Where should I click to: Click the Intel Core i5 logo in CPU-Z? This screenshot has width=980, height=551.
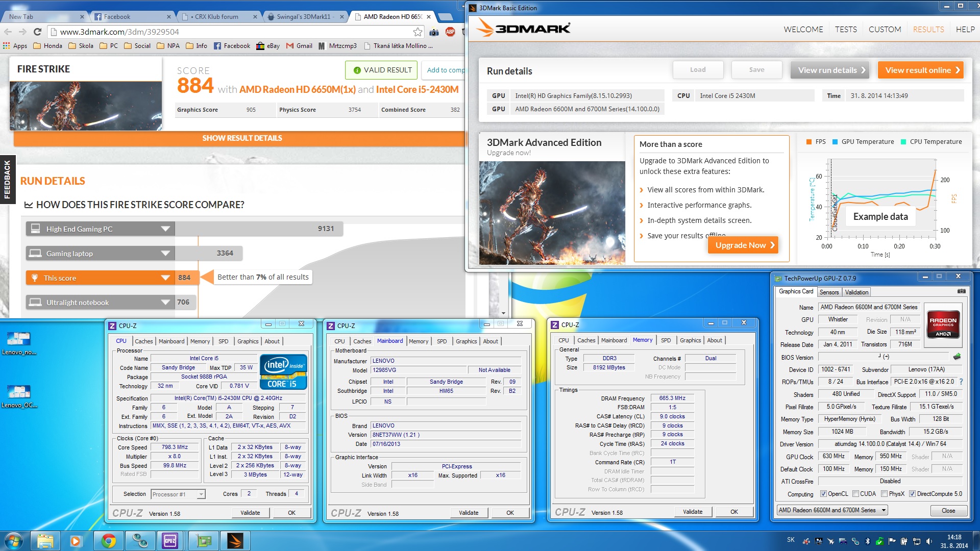[x=283, y=371]
